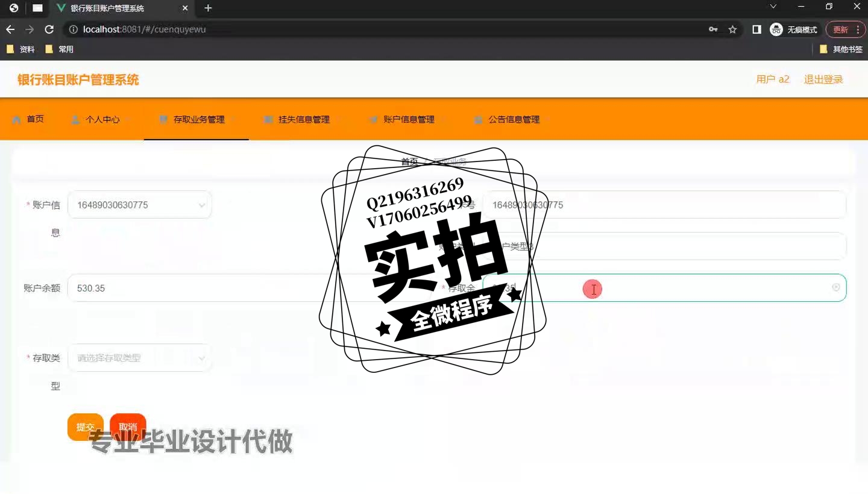
Task: Click the 存取业务管理 menu icon
Action: click(x=163, y=119)
